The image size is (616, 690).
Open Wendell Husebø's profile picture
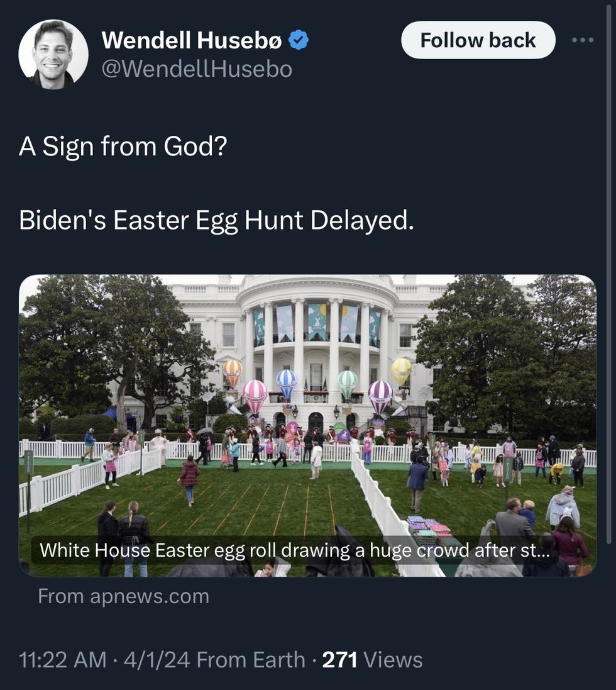click(53, 54)
